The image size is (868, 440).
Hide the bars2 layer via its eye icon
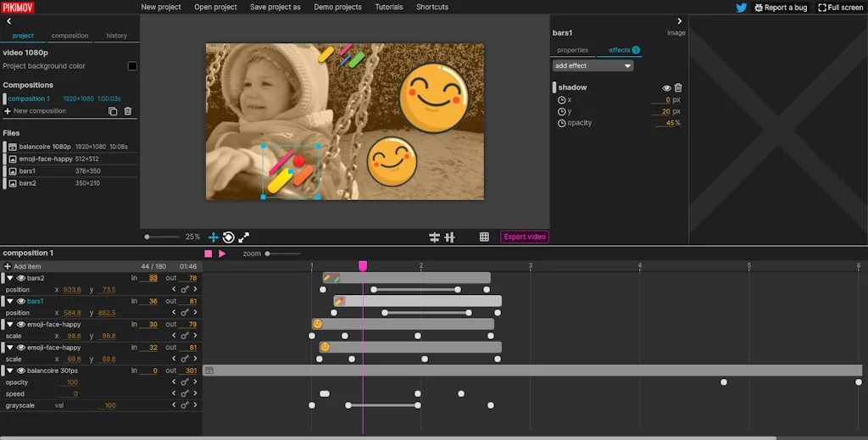tap(21, 278)
